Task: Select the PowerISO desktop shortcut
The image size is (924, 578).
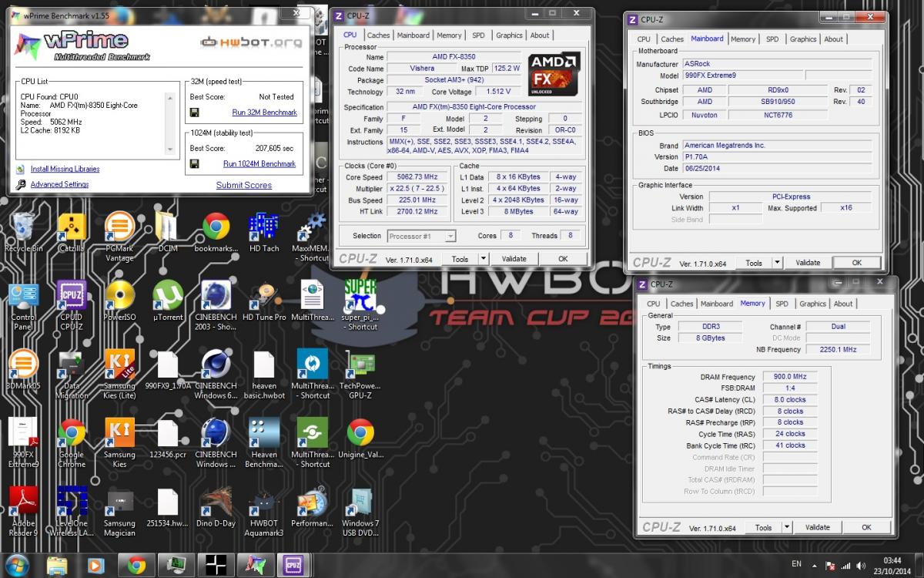Action: tap(119, 301)
